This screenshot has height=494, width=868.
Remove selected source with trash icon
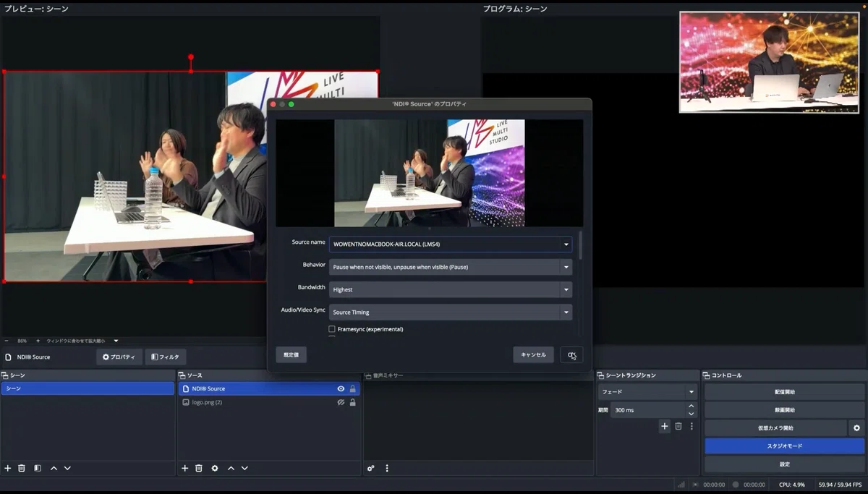coord(199,468)
